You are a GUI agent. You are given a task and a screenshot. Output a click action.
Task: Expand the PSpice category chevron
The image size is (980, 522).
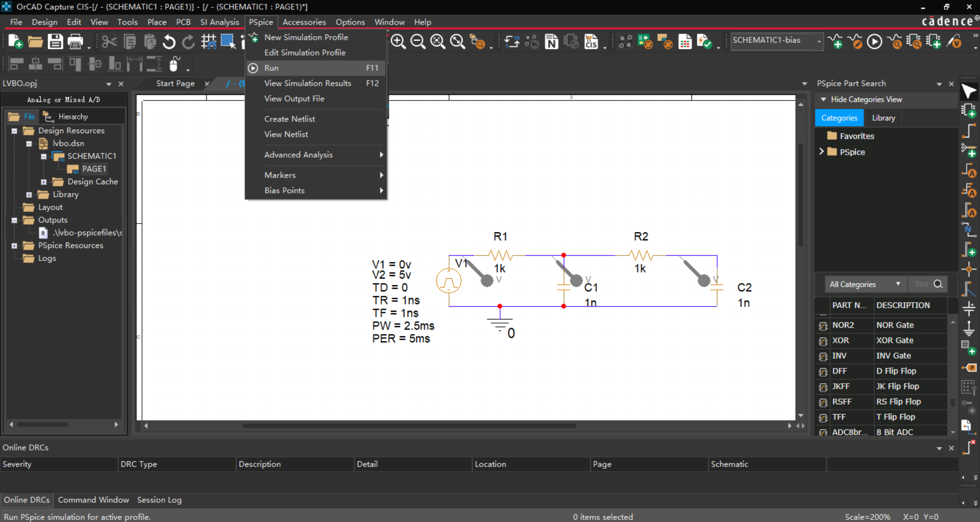tap(821, 152)
